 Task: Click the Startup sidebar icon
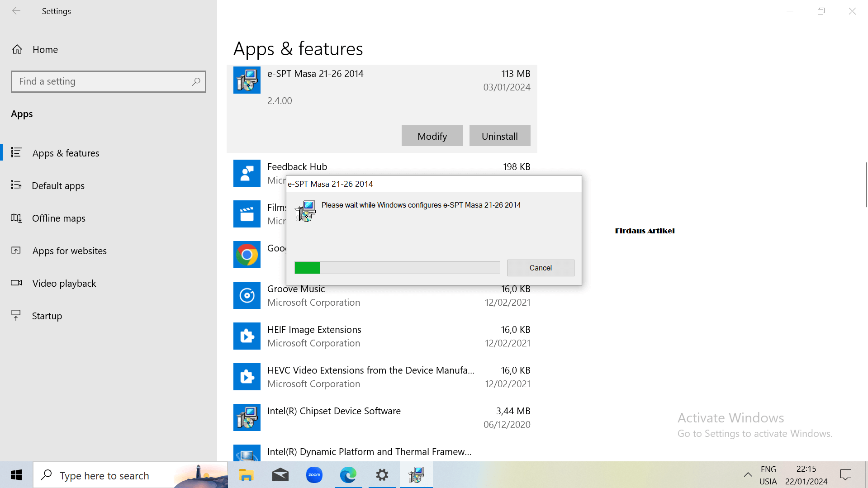pyautogui.click(x=16, y=315)
